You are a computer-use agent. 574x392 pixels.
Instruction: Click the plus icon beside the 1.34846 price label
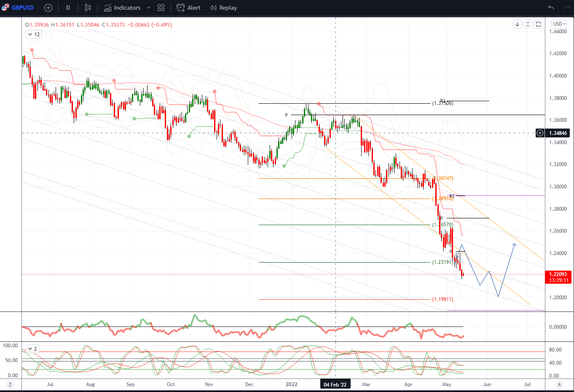[x=540, y=133]
